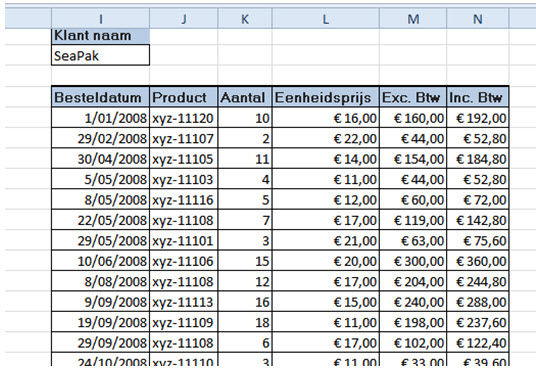Select the Aantal header cell
The height and width of the screenshot is (371, 536).
click(x=245, y=97)
